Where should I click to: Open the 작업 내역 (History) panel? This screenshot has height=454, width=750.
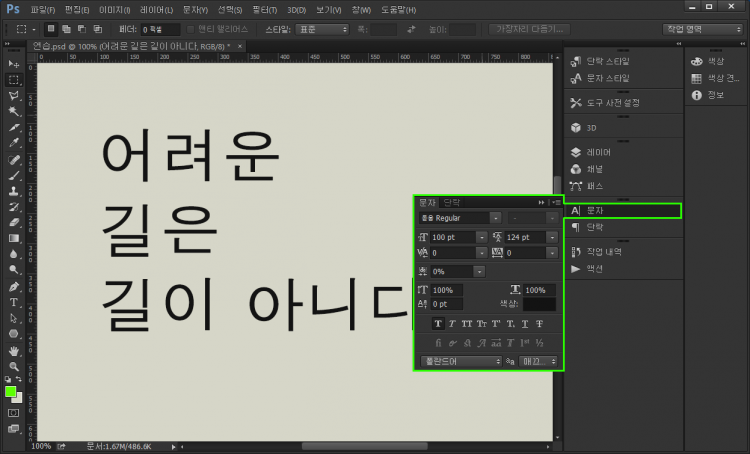(604, 252)
